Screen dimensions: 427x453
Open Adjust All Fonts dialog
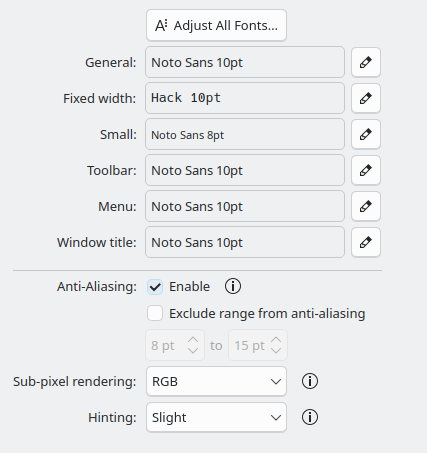pos(216,25)
